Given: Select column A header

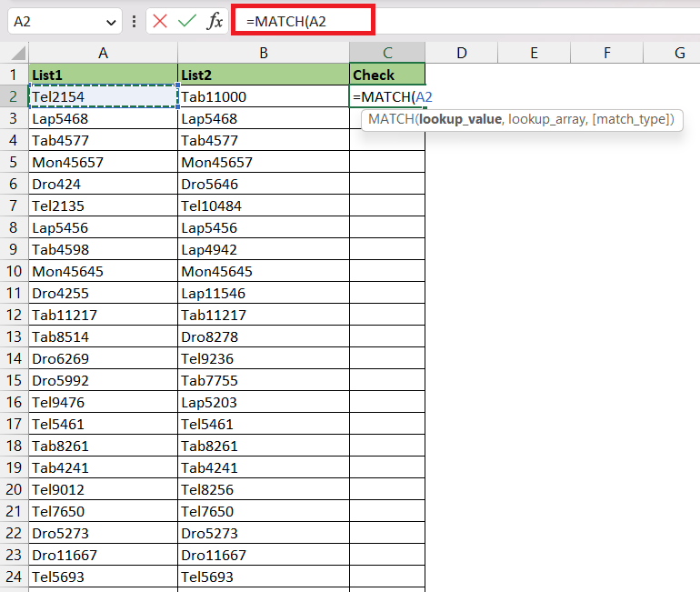Looking at the screenshot, I should click(103, 53).
